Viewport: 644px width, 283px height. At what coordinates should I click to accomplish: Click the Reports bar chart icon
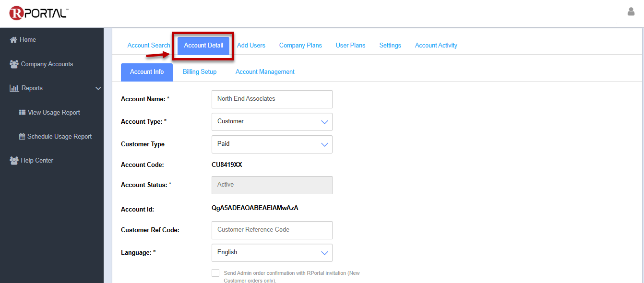(14, 88)
